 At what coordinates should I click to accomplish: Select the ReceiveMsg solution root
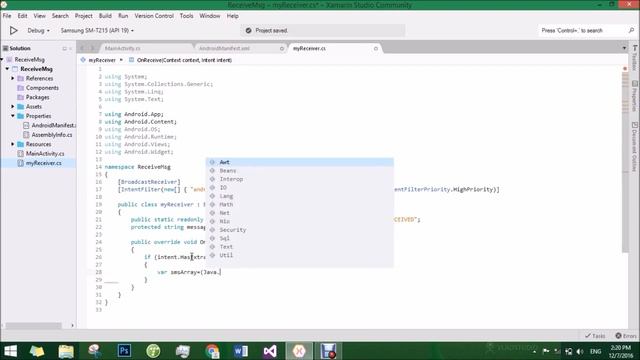(29, 60)
